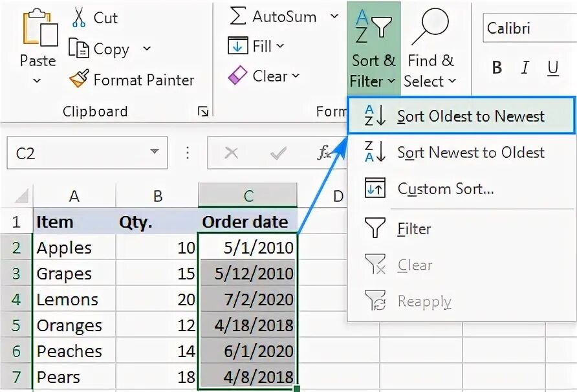The image size is (577, 392).
Task: Toggle Italic formatting
Action: tap(525, 68)
